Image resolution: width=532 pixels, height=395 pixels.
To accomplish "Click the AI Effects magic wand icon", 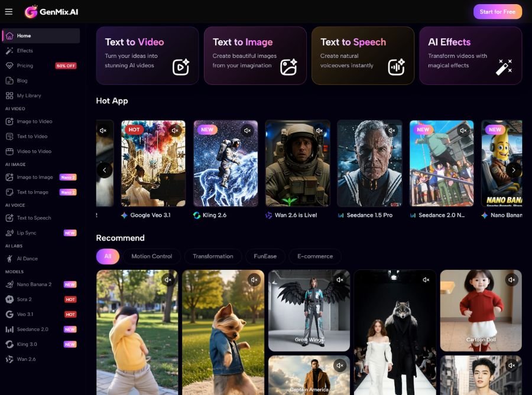I will tap(504, 67).
